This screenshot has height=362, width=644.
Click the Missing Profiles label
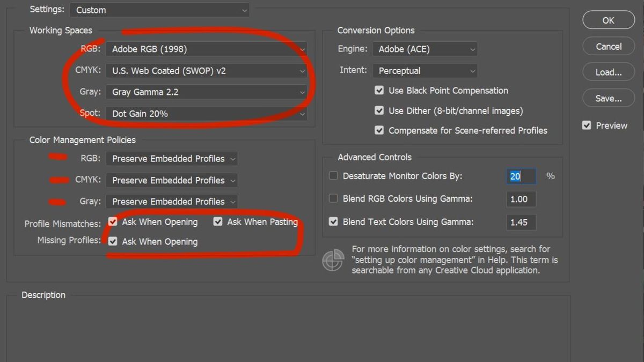pyautogui.click(x=69, y=240)
